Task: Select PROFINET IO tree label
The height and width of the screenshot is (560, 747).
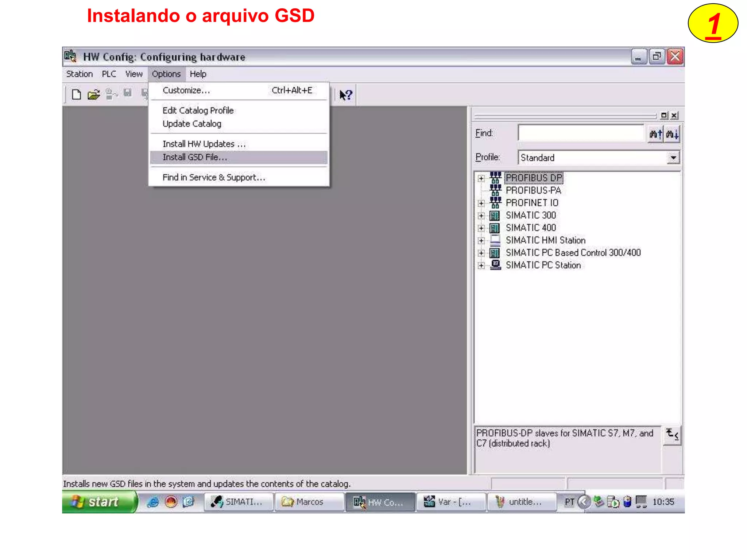Action: tap(532, 203)
